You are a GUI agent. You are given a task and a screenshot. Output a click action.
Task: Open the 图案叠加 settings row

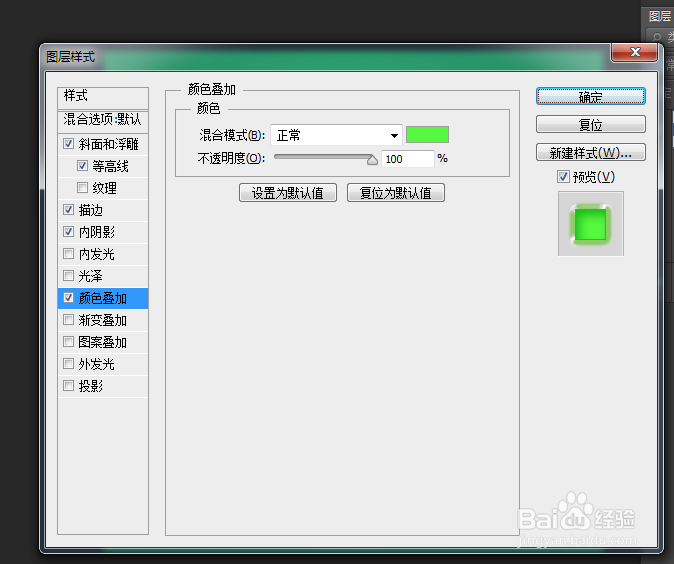coord(103,342)
